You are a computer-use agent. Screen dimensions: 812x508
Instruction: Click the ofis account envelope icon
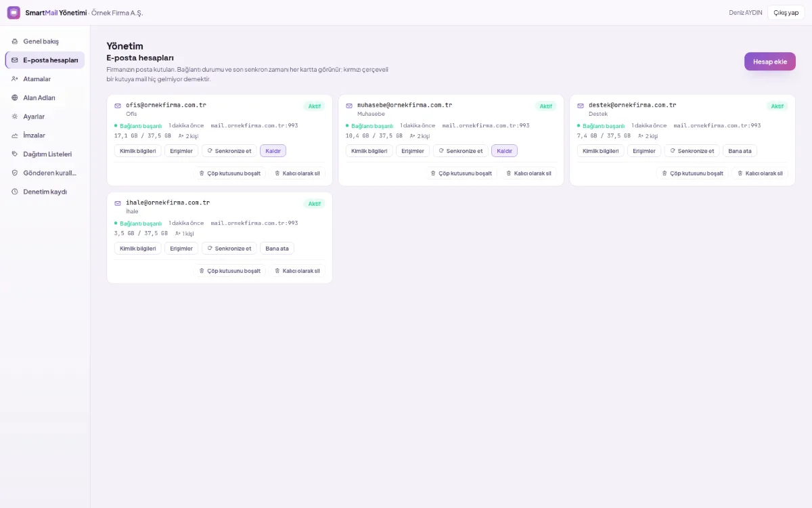tap(118, 106)
